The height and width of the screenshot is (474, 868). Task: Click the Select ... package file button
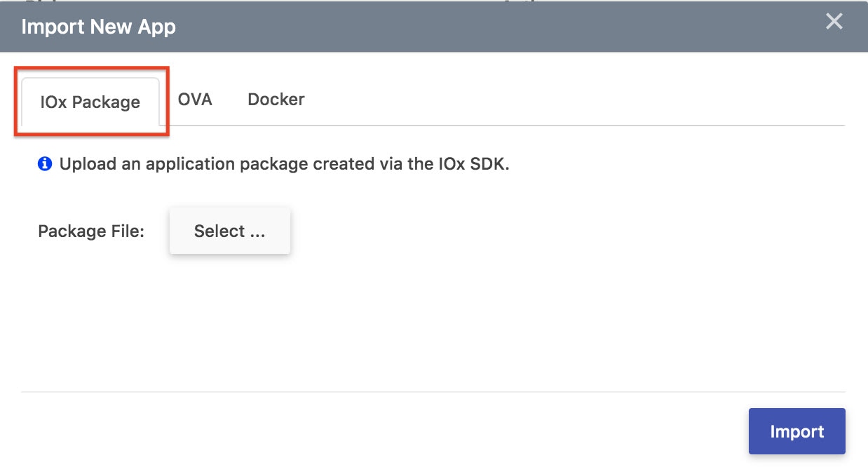229,231
